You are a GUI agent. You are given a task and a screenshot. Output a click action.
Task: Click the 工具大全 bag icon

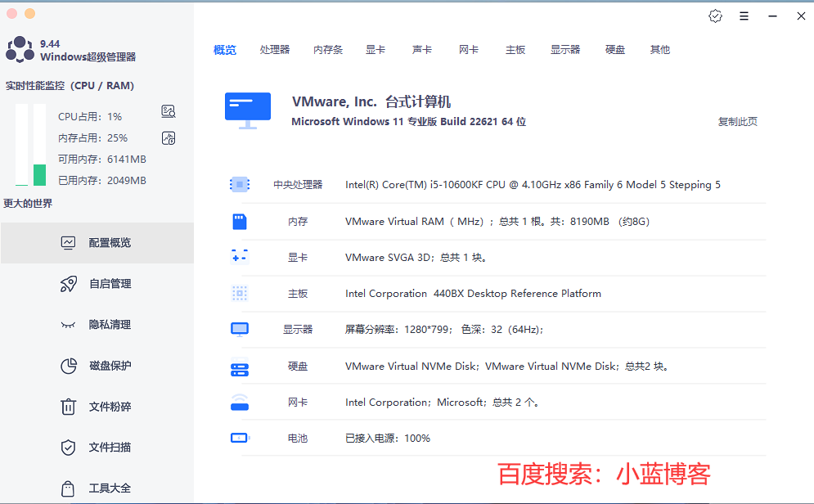point(68,488)
